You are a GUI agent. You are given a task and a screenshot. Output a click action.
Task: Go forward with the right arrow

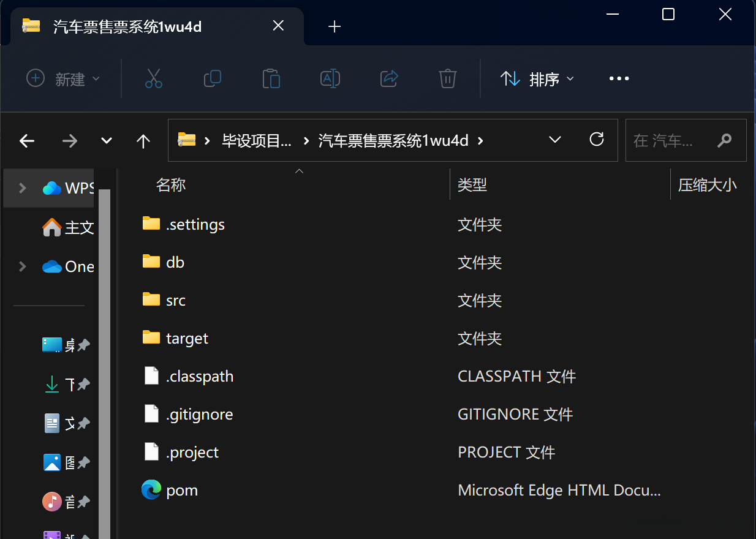(x=70, y=141)
